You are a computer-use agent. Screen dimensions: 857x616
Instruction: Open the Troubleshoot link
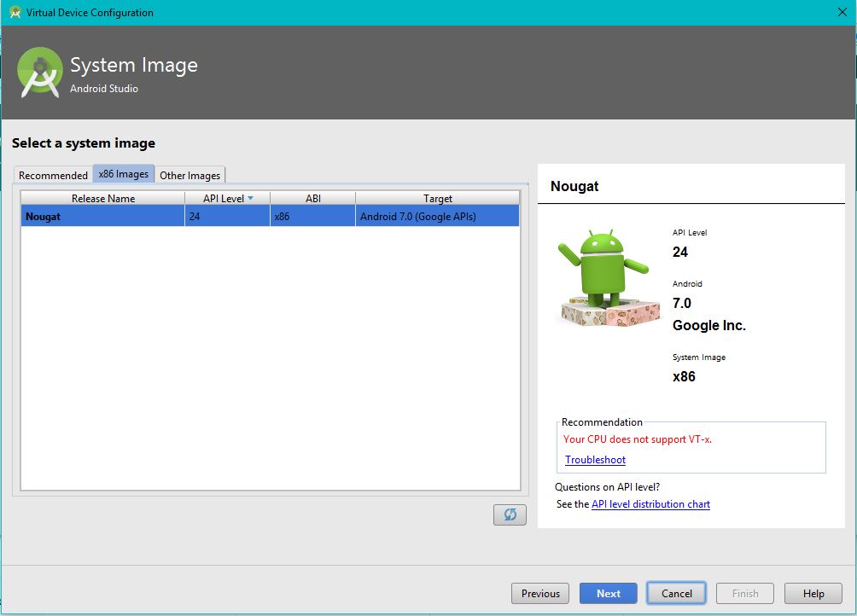pos(595,460)
